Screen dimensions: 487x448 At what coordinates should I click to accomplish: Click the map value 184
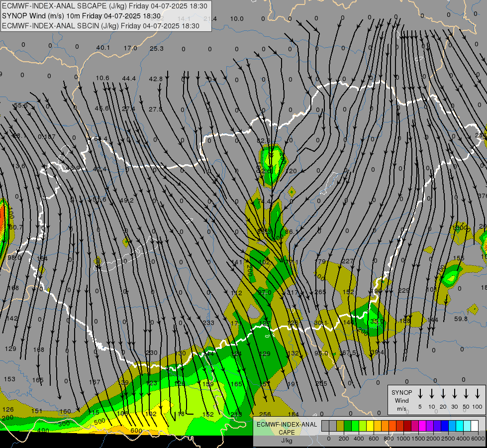point(293,414)
